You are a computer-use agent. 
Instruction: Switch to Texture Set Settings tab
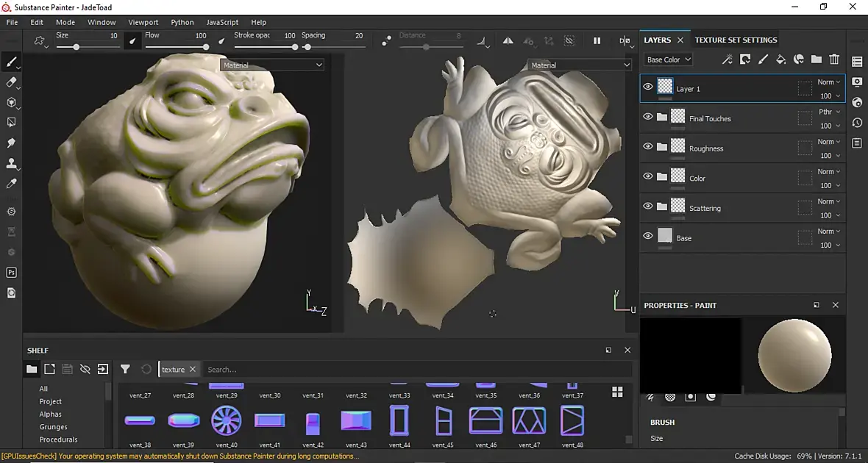pyautogui.click(x=736, y=40)
